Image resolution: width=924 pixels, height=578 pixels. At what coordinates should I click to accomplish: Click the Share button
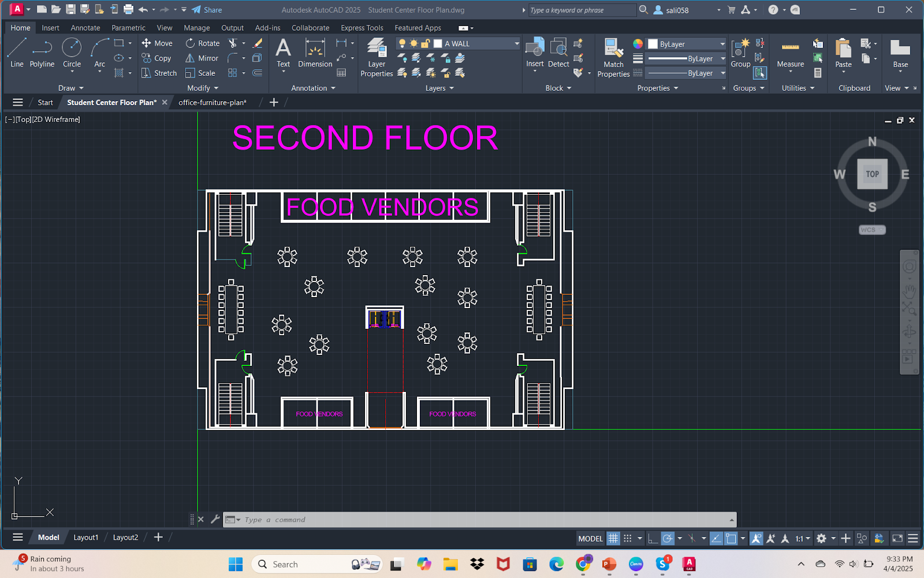(x=207, y=10)
